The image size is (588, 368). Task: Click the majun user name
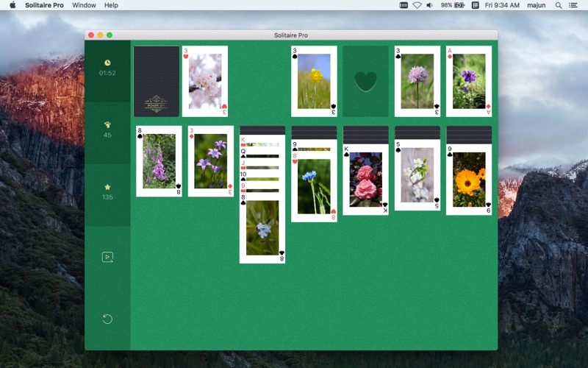point(537,5)
